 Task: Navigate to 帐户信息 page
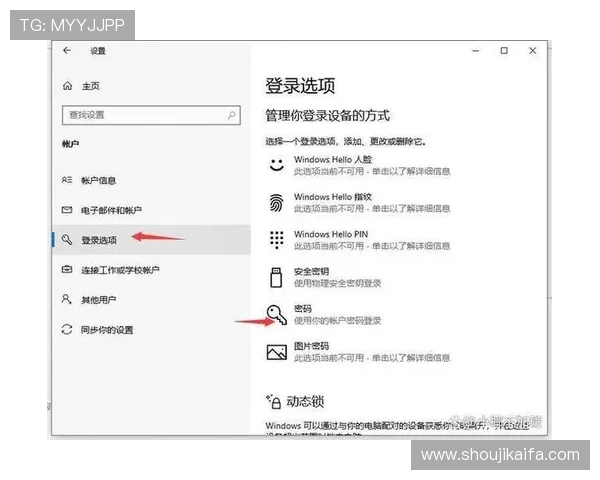pyautogui.click(x=99, y=180)
